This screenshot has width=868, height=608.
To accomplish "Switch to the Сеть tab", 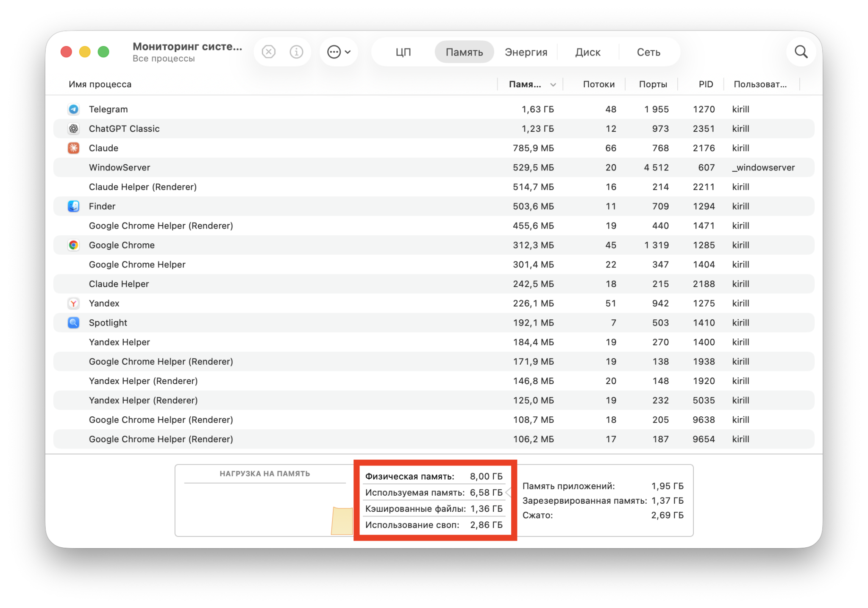I will pos(648,52).
